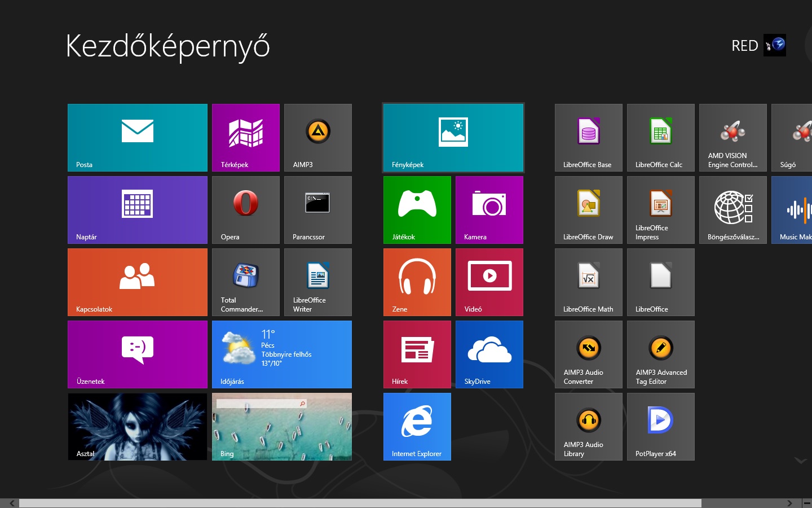Open the LibreOffice Writer tile
Image resolution: width=812 pixels, height=508 pixels.
coord(318,282)
